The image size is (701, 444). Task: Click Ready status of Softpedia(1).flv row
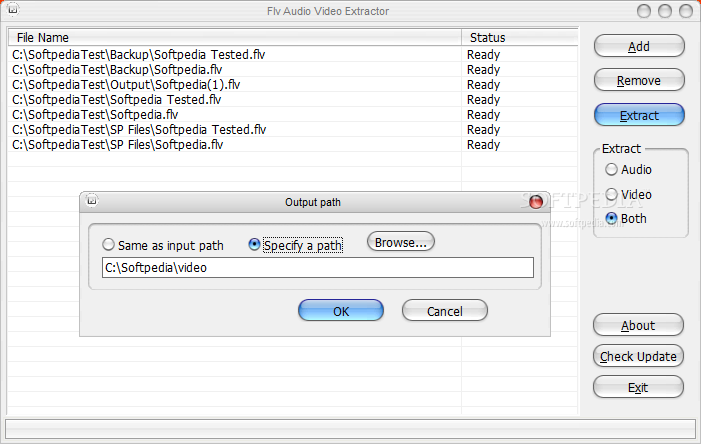tap(483, 85)
